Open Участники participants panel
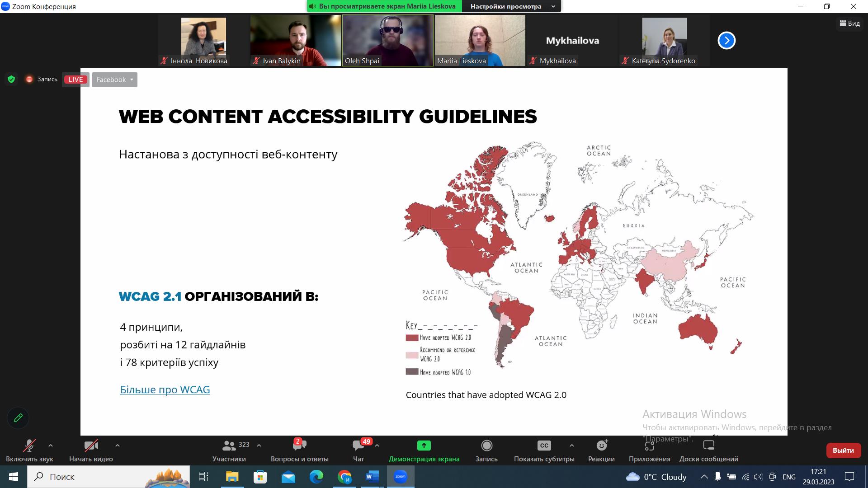The height and width of the screenshot is (488, 868). tap(229, 450)
